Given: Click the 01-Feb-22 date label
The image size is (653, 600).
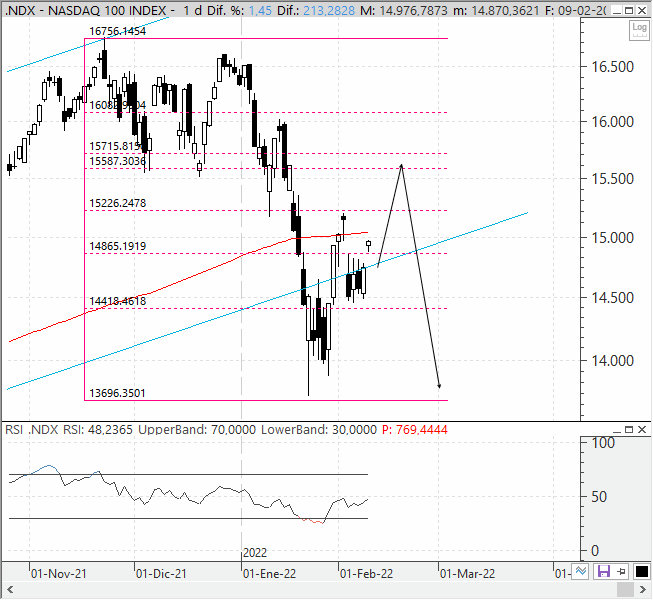Looking at the screenshot, I should 366,574.
